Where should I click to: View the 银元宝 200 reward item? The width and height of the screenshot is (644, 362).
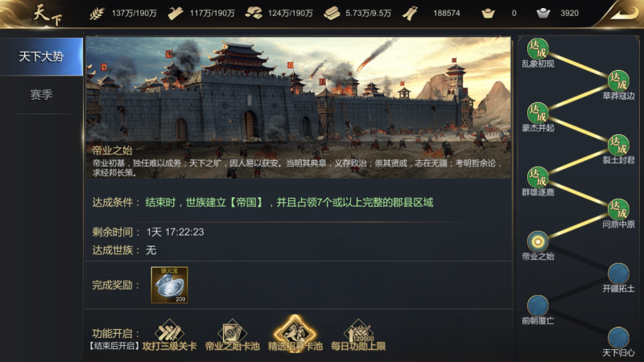pos(169,285)
